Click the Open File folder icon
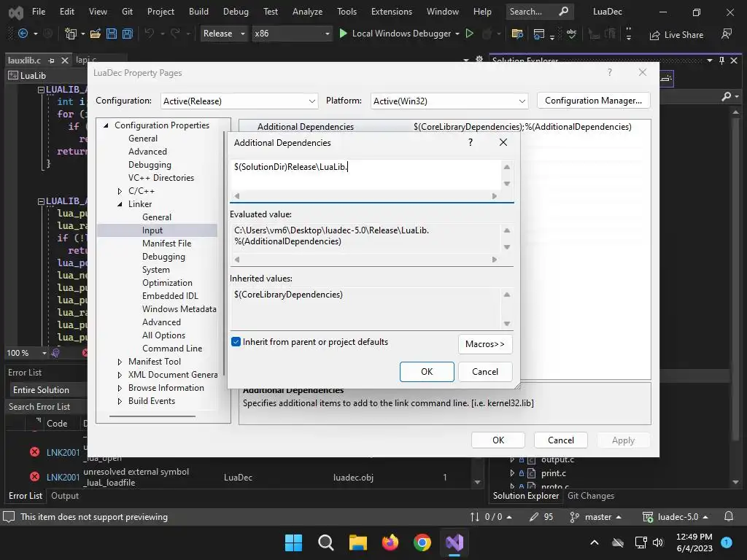This screenshot has height=560, width=747. (x=96, y=34)
